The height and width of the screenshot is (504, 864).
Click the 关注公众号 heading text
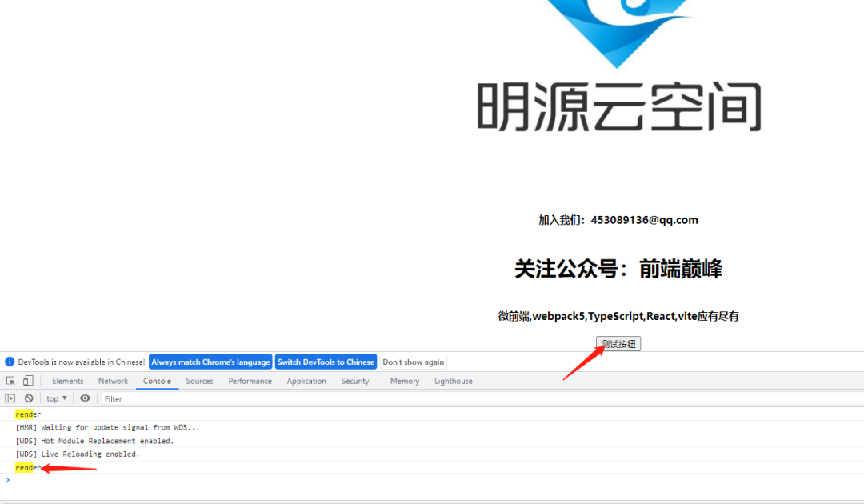tap(618, 269)
